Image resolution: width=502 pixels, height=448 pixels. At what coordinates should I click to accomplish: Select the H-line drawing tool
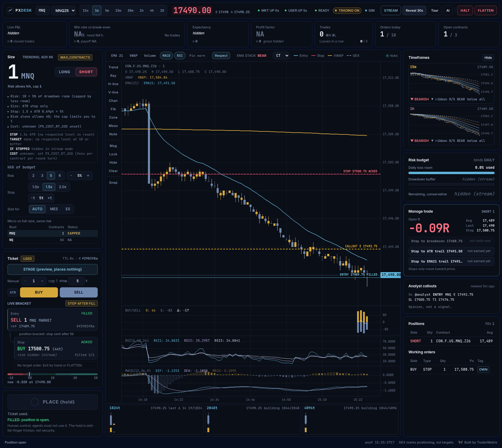pos(113,84)
